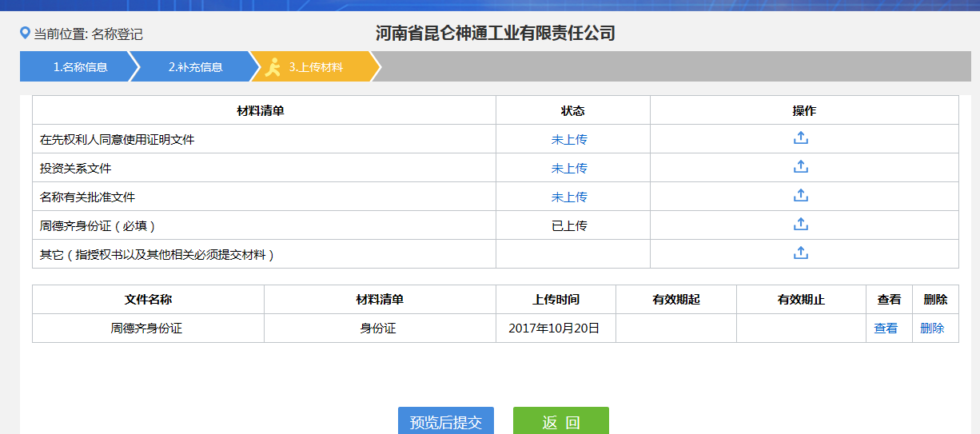Screen dimensions: 980x434
Task: Click upload icon in the 其它 materials row
Action: (x=801, y=253)
